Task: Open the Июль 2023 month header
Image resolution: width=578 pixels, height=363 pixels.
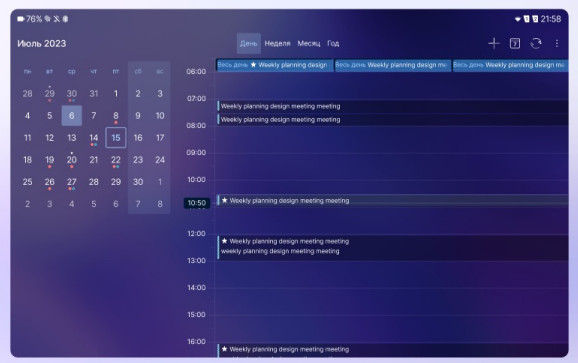Action: point(42,43)
